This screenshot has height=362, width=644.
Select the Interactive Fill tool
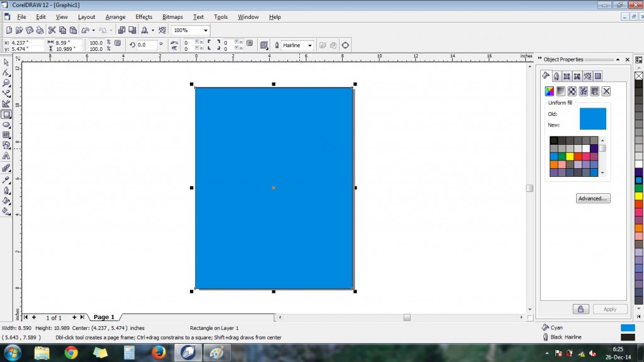pyautogui.click(x=6, y=212)
